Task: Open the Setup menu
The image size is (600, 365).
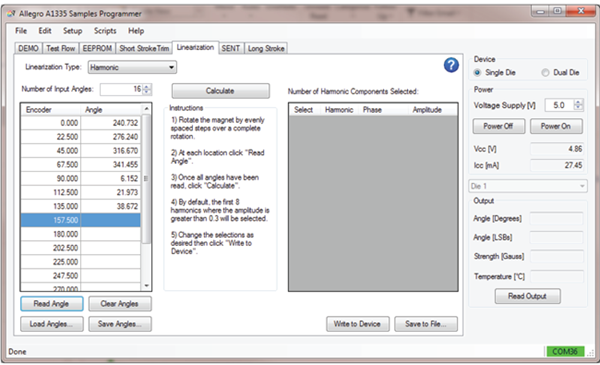Action: [x=72, y=31]
